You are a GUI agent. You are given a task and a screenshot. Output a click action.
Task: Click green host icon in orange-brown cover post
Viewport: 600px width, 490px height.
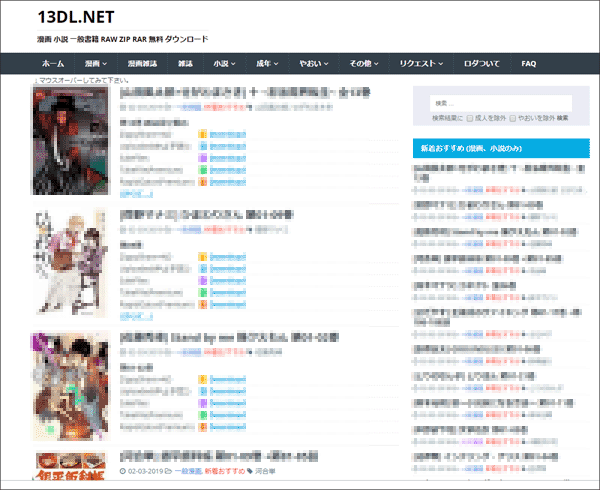click(x=202, y=415)
